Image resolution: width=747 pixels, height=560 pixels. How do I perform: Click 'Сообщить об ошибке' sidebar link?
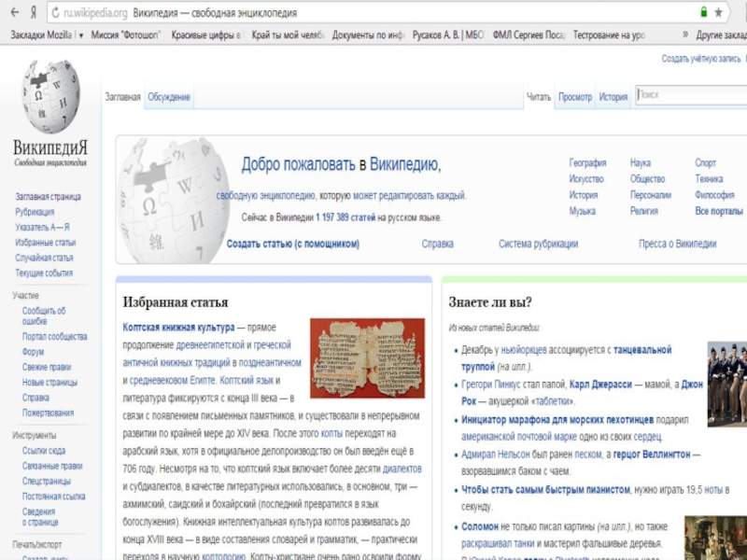click(43, 315)
